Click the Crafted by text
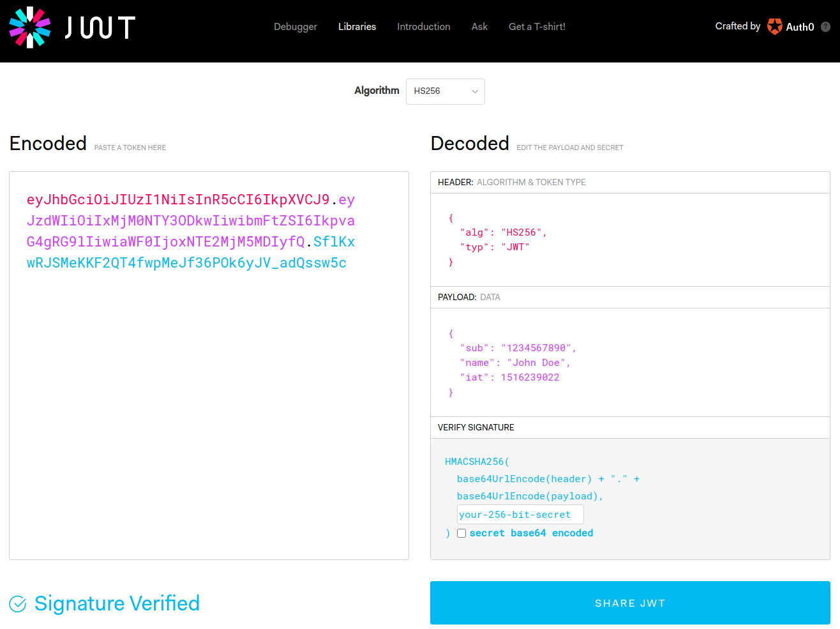 [x=737, y=26]
